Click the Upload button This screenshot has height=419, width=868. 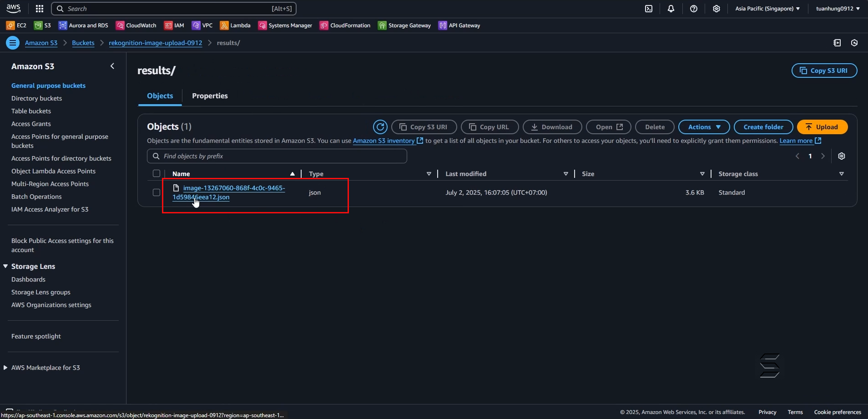(x=822, y=127)
